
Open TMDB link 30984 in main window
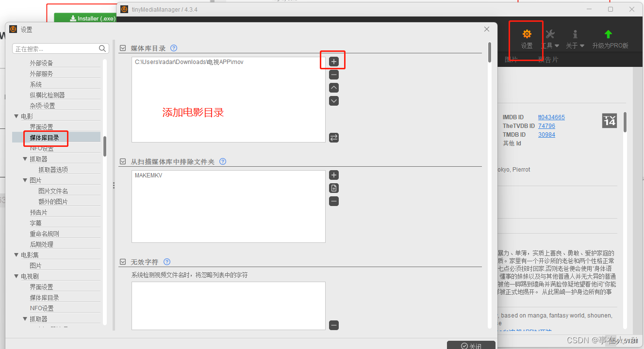click(x=546, y=135)
